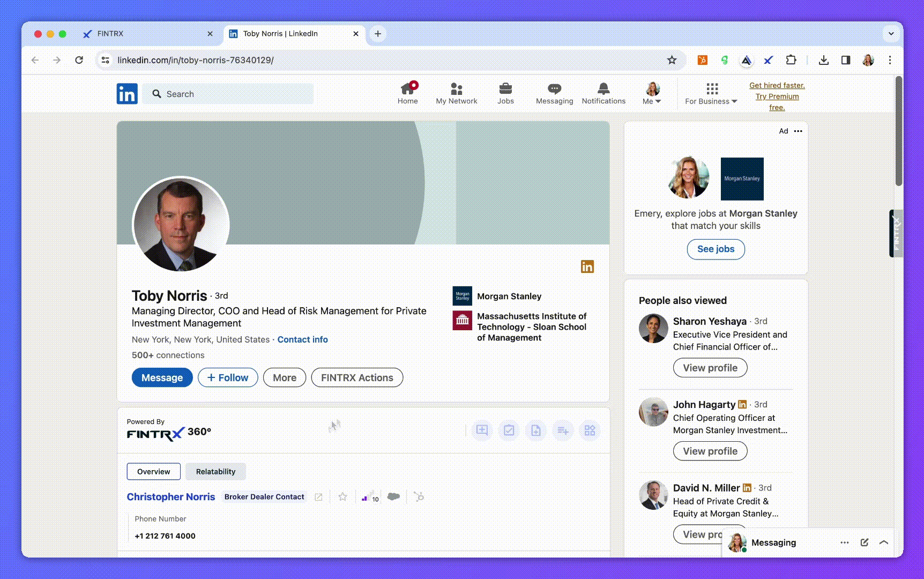This screenshot has width=924, height=579.
Task: Go to Home in LinkedIn nav
Action: click(x=407, y=93)
